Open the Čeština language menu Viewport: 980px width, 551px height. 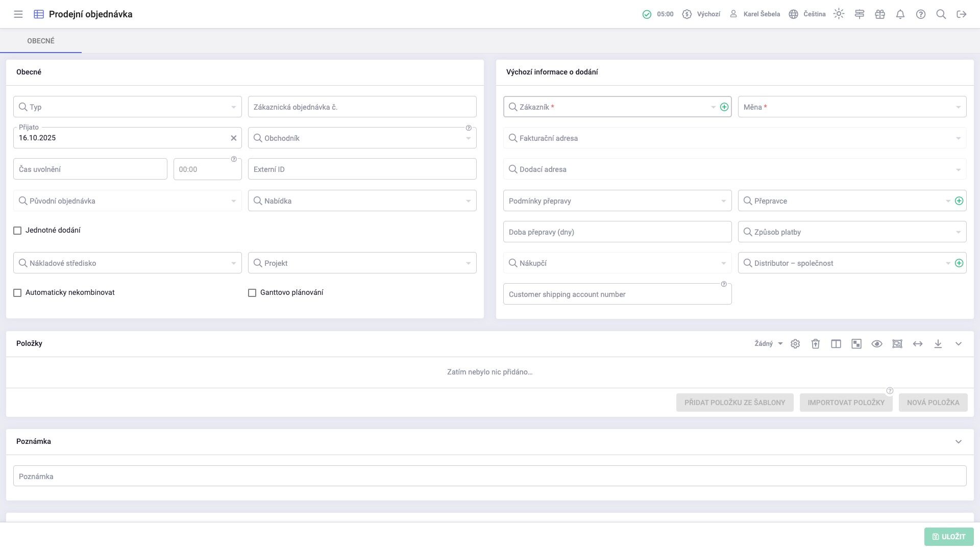click(807, 14)
